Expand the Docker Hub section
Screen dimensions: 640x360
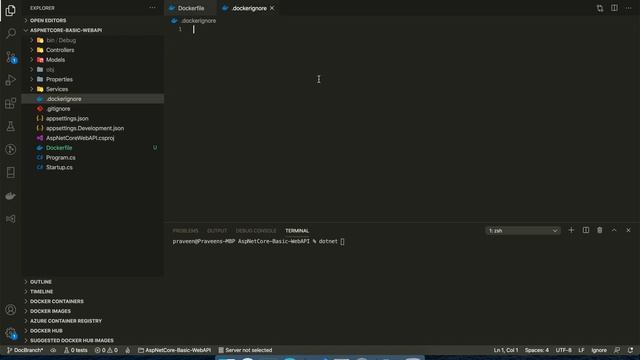pos(93,331)
